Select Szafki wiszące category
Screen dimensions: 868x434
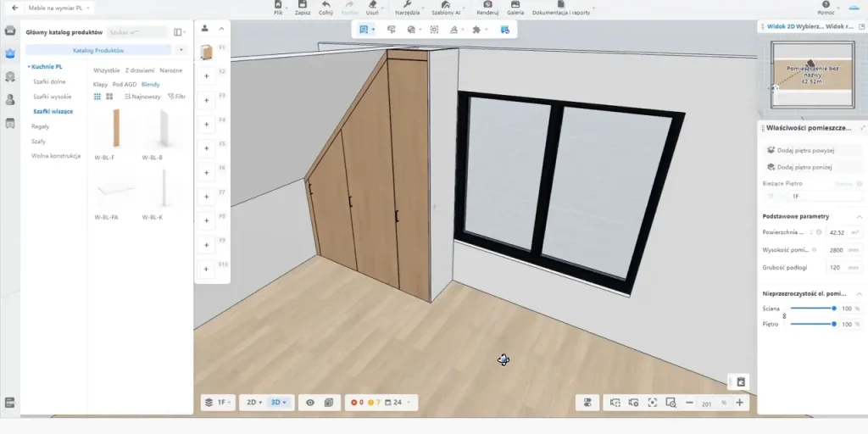53,111
